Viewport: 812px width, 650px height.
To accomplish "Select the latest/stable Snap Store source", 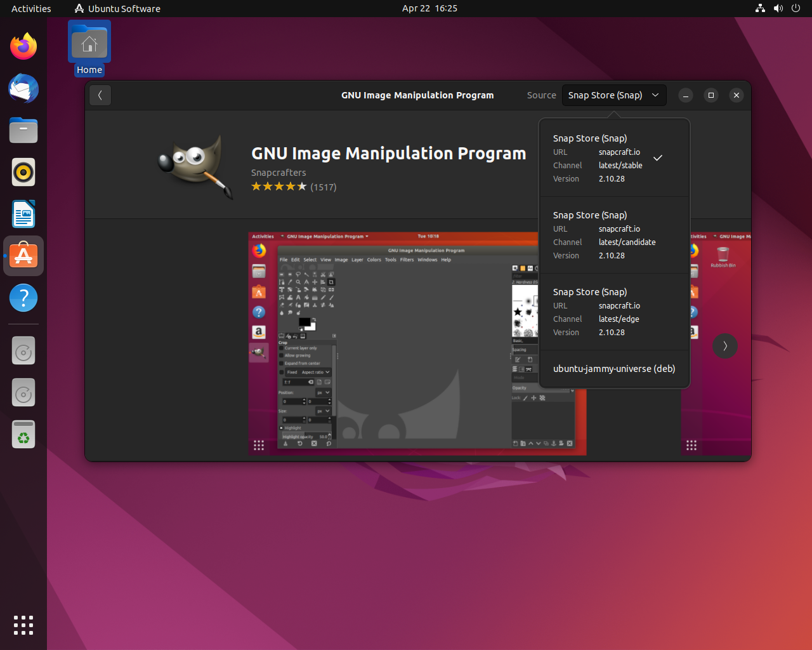I will coord(614,158).
